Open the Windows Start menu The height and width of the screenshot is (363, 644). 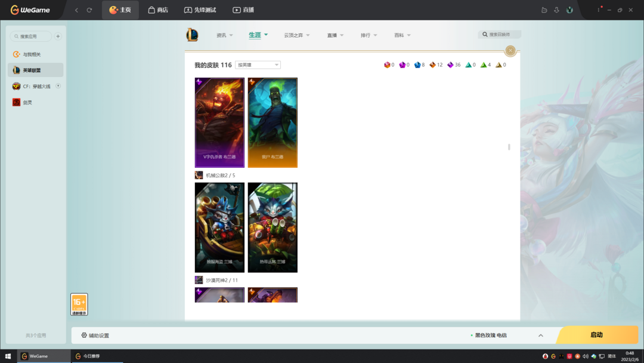(8, 356)
